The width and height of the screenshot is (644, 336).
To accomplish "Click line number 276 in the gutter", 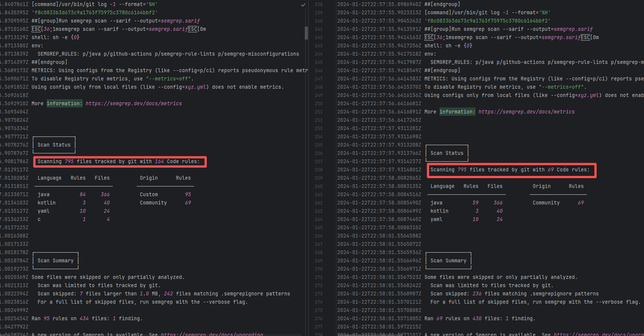I will [x=318, y=319].
